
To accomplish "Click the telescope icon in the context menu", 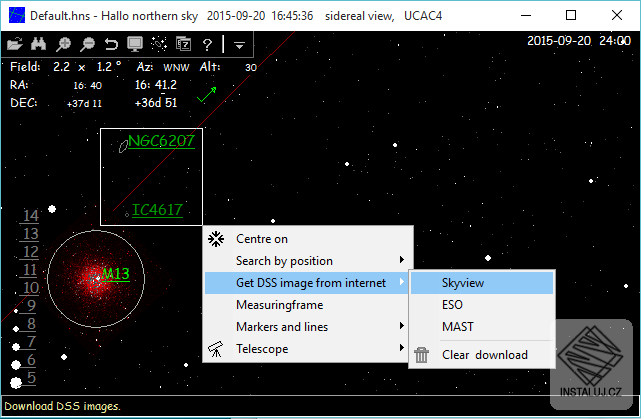I will [216, 349].
